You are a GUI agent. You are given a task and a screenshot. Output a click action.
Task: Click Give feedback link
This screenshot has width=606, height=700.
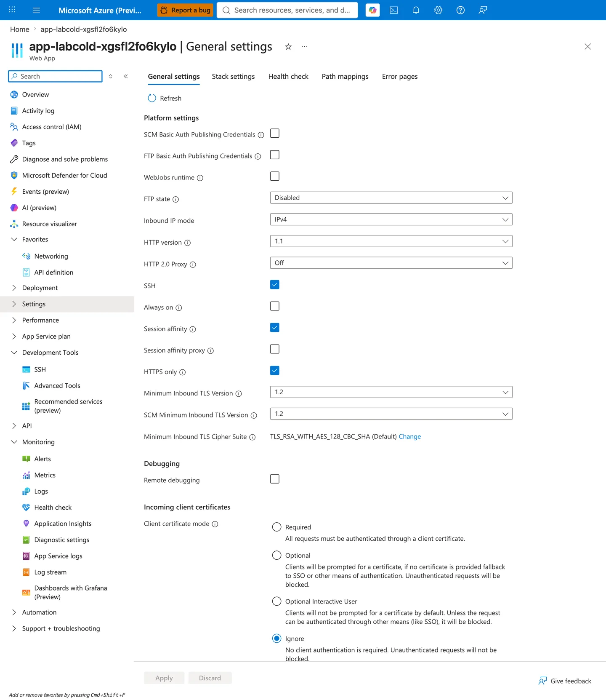click(x=565, y=681)
